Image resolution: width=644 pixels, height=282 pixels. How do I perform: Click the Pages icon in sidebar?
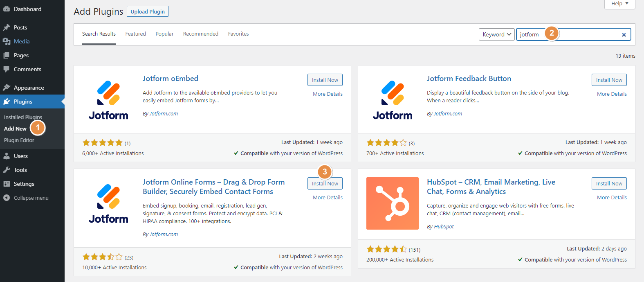pyautogui.click(x=7, y=55)
